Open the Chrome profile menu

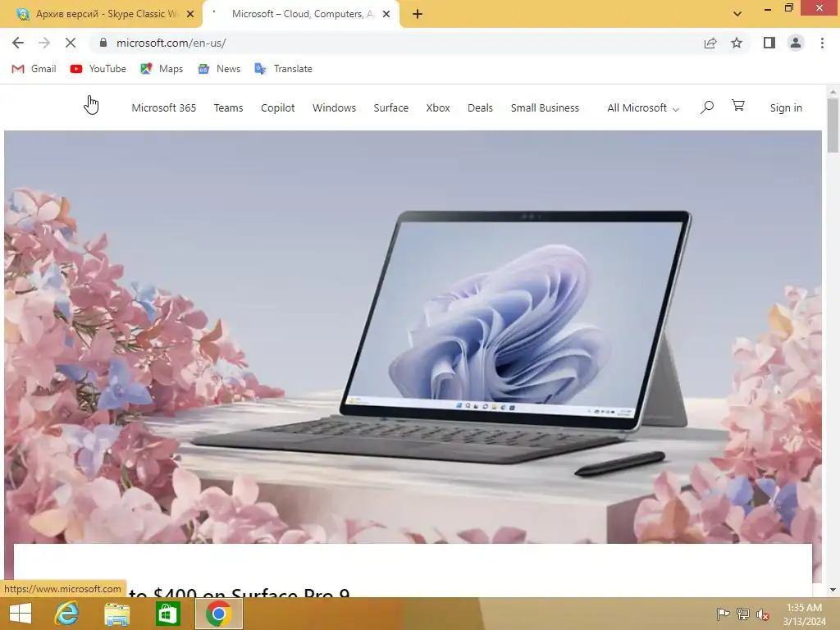[796, 43]
